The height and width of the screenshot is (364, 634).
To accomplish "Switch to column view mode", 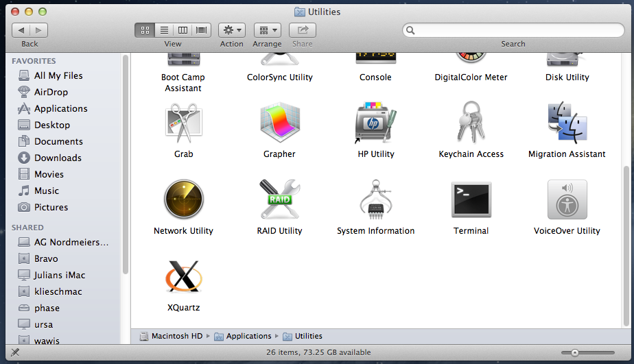I will [x=183, y=30].
